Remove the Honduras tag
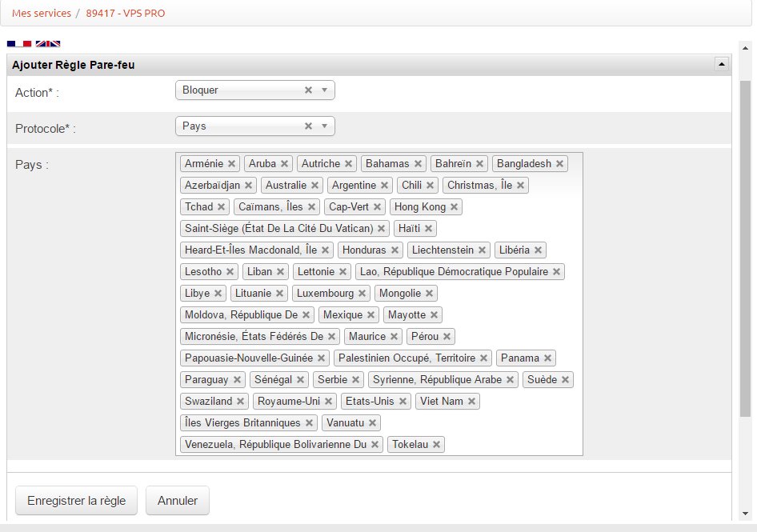The image size is (757, 532). click(x=395, y=250)
